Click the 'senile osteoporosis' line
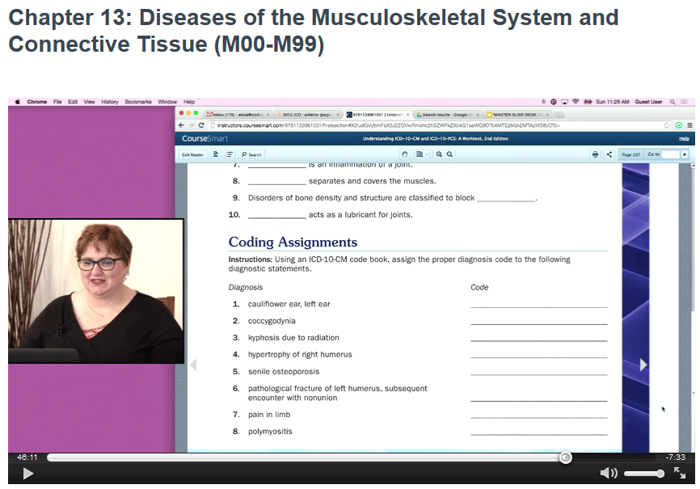 click(283, 372)
